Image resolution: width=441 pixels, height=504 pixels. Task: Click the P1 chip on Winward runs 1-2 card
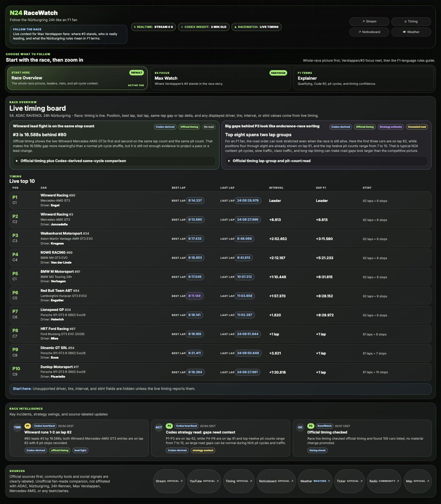(x=28, y=426)
